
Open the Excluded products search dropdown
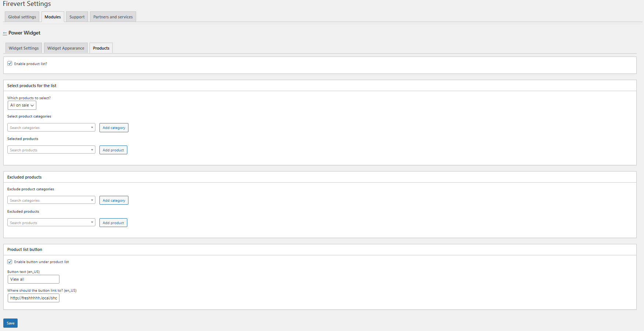tap(51, 223)
